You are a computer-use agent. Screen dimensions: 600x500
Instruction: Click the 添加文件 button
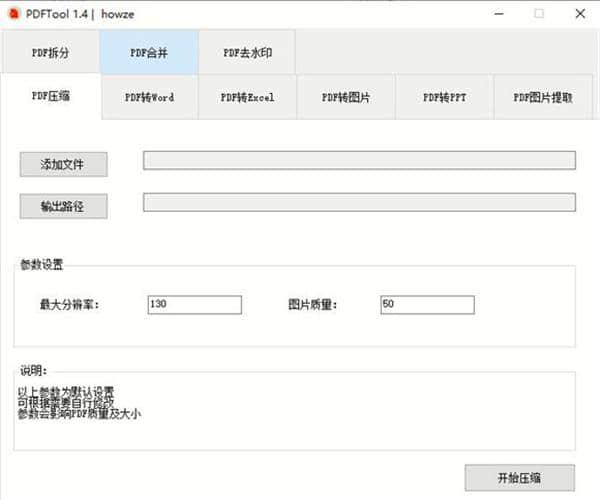point(63,164)
